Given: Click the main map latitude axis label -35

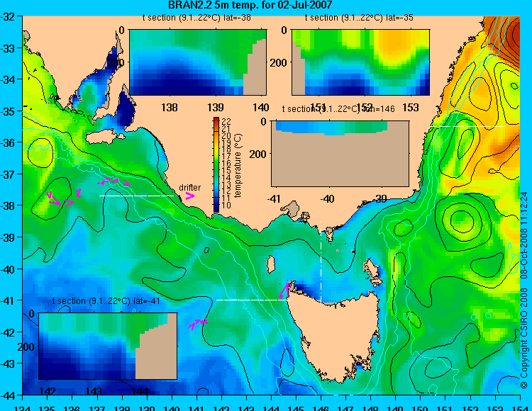Looking at the screenshot, I should 8,111.
